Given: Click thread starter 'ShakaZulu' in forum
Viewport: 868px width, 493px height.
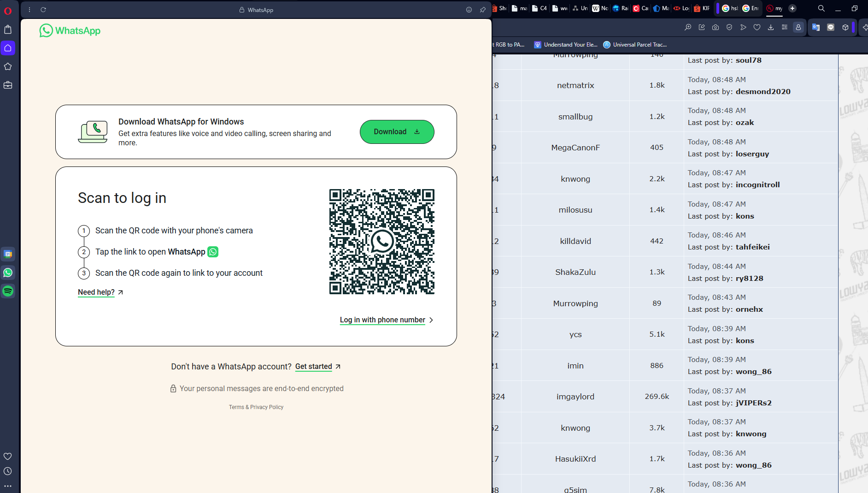Looking at the screenshot, I should click(x=575, y=272).
